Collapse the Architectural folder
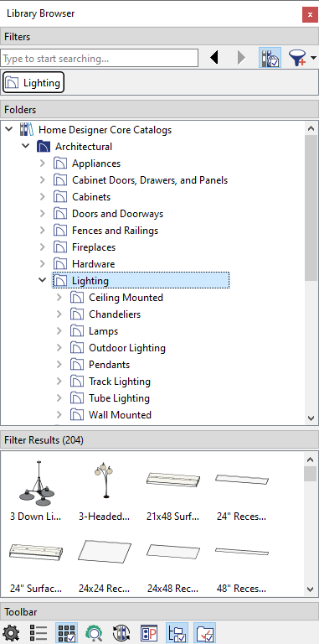This screenshot has height=644, width=319. tap(25, 146)
